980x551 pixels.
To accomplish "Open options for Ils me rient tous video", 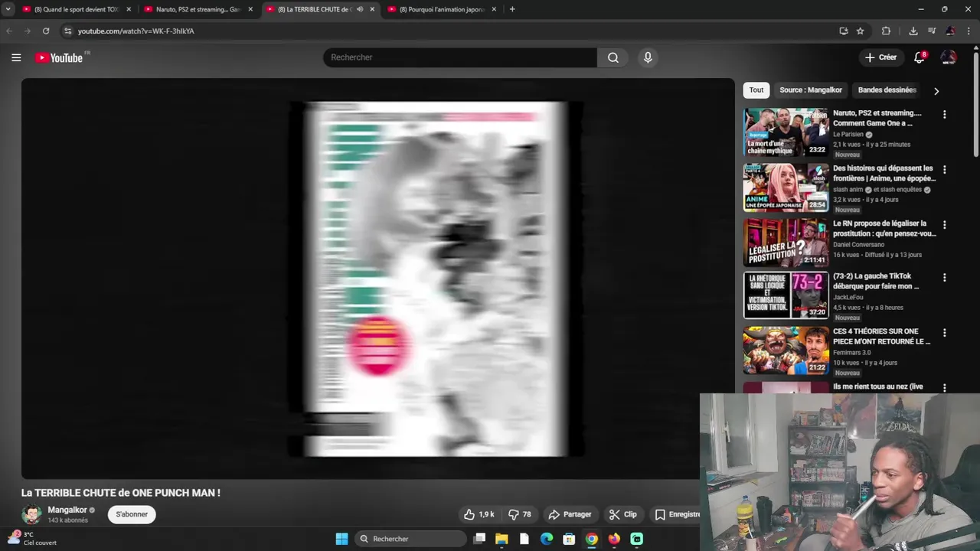I will pyautogui.click(x=944, y=388).
